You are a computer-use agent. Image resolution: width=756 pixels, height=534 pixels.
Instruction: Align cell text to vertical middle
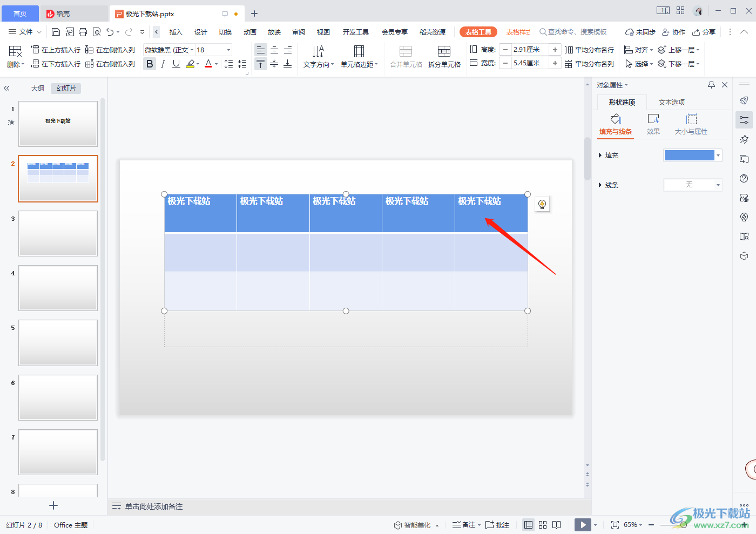point(274,64)
